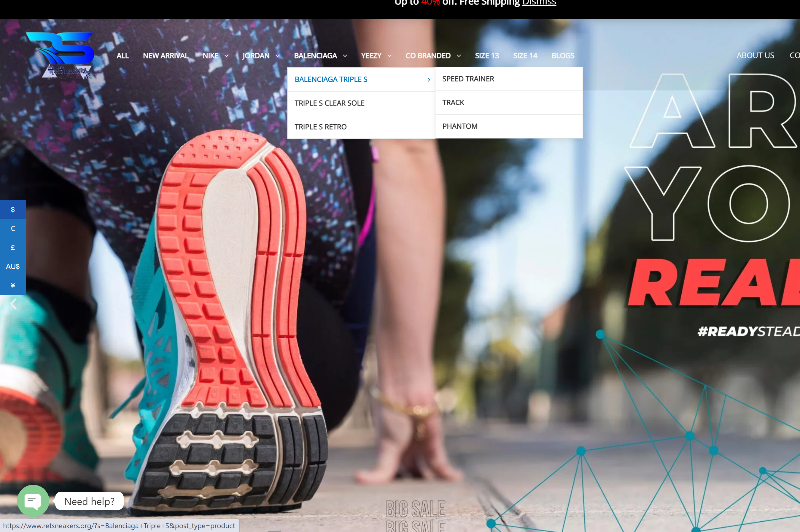The image size is (800, 532).
Task: Open the JORDAN menu item
Action: pyautogui.click(x=256, y=56)
